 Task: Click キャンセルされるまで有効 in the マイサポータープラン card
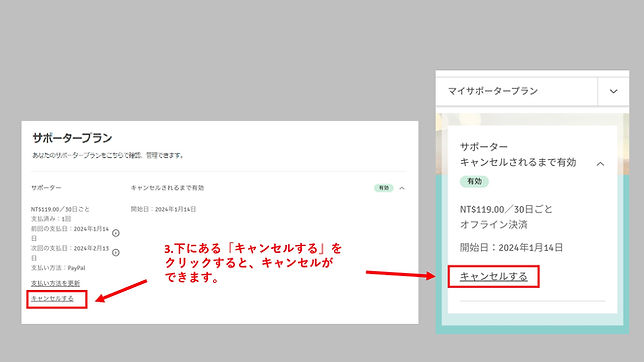[x=518, y=162]
